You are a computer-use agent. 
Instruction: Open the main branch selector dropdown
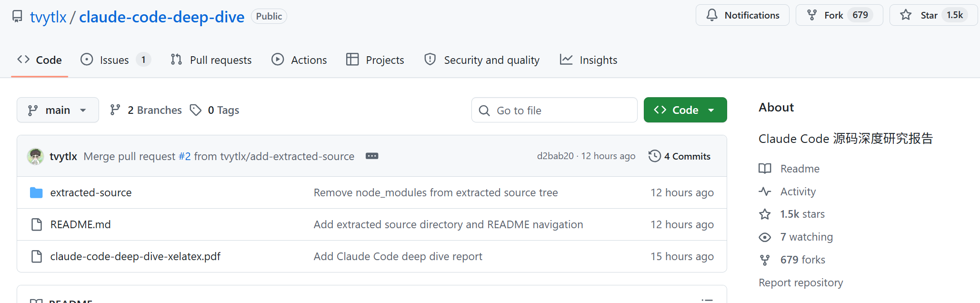click(x=58, y=110)
